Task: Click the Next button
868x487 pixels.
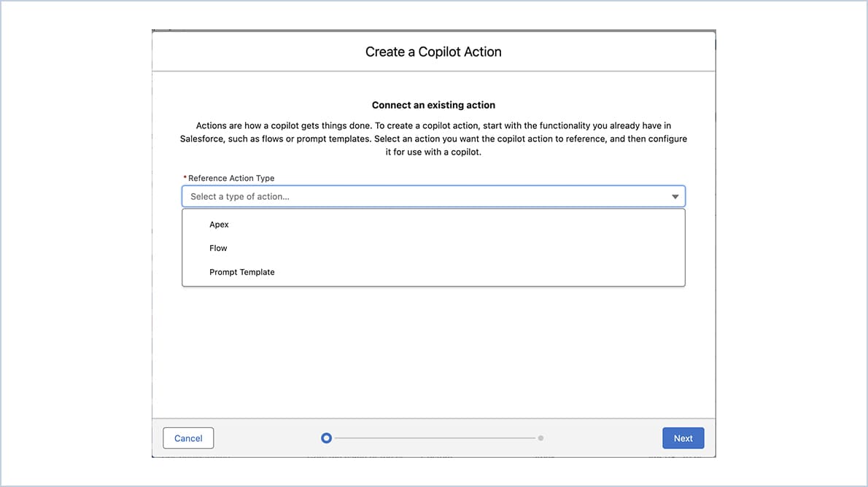Action: pyautogui.click(x=683, y=437)
